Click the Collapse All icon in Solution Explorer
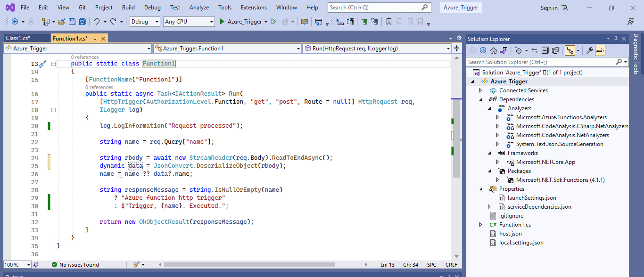The width and height of the screenshot is (644, 277). tap(545, 50)
